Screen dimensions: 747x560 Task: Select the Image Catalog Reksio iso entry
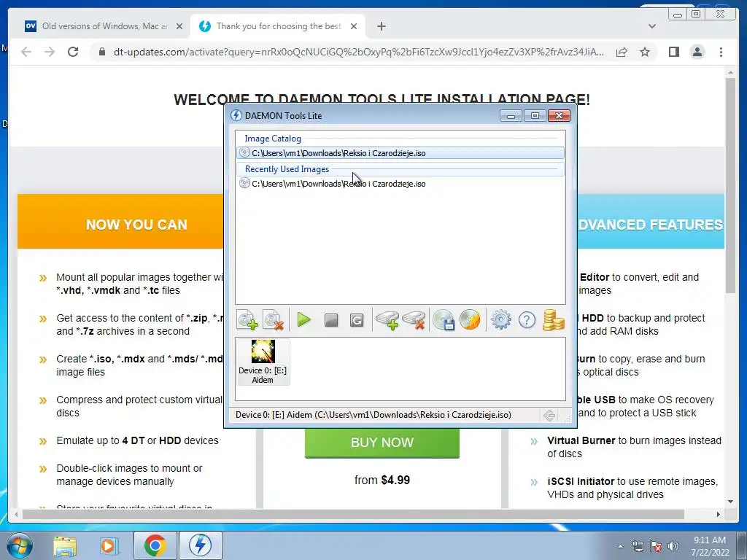point(400,153)
